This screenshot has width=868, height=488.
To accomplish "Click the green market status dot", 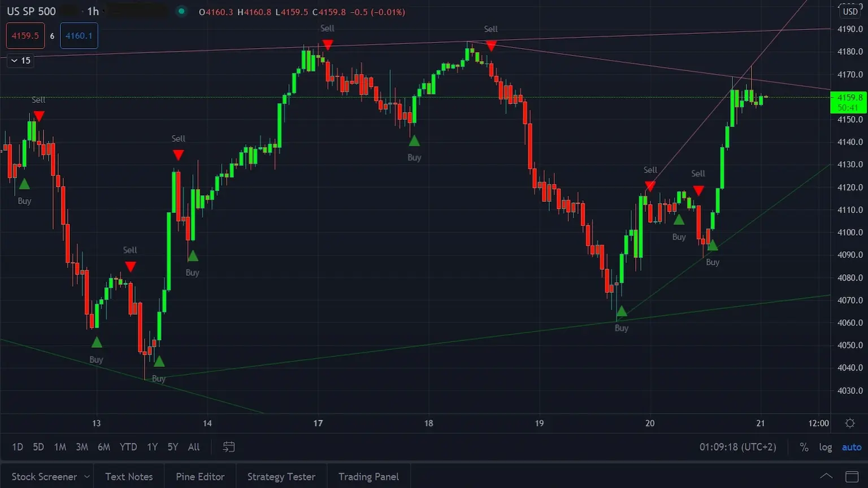I will coord(181,11).
